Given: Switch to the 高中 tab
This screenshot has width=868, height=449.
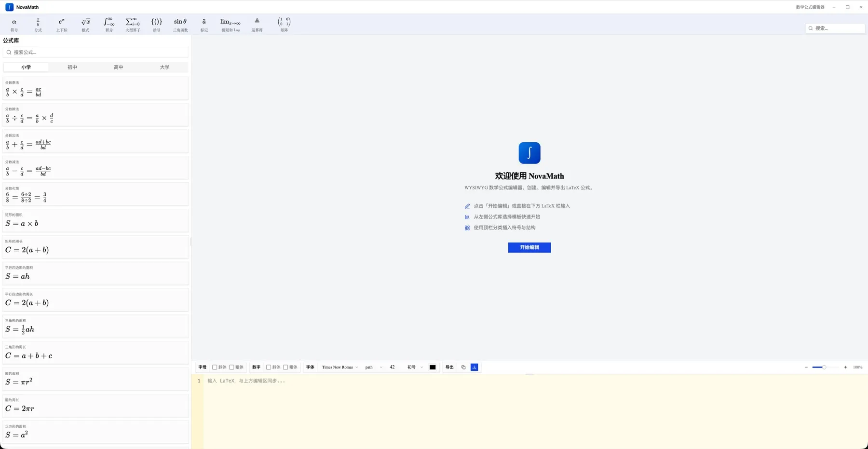Looking at the screenshot, I should [119, 67].
